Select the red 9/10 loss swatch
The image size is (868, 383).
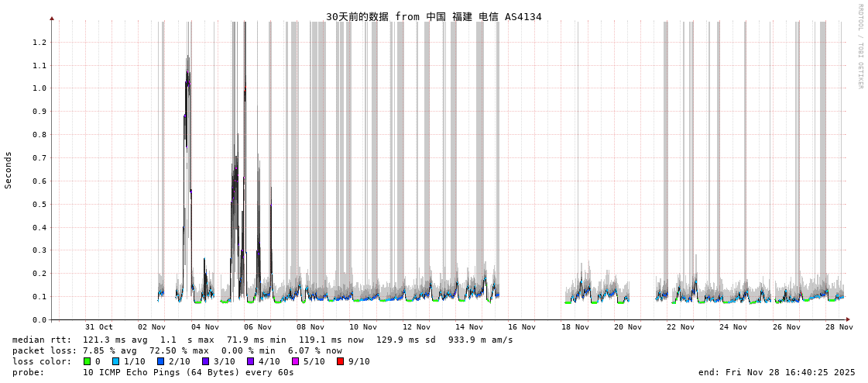click(x=340, y=361)
